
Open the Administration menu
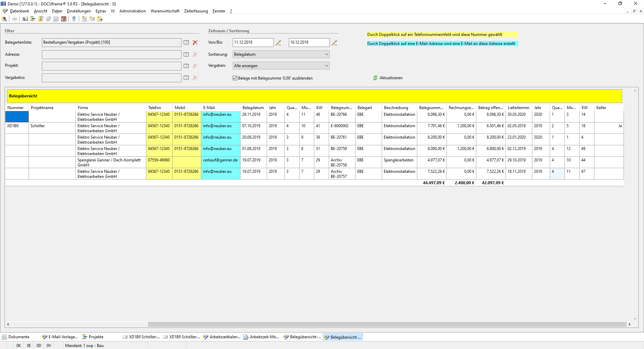[x=132, y=11]
